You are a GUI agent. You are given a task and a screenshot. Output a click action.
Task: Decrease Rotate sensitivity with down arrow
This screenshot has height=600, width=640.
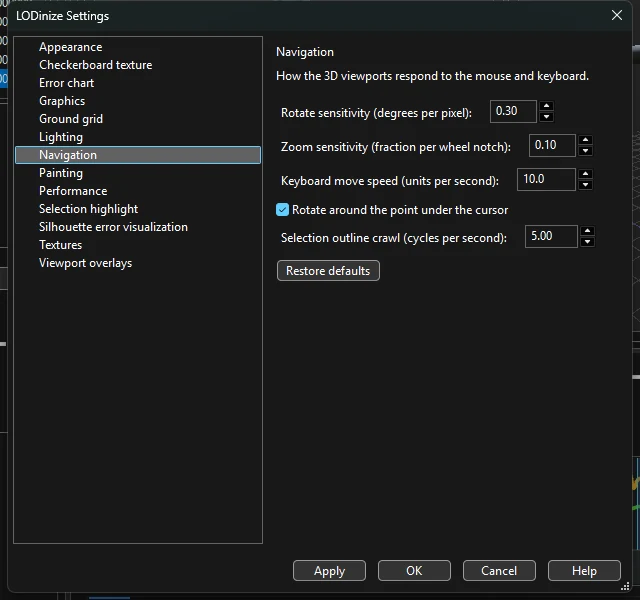pyautogui.click(x=547, y=117)
